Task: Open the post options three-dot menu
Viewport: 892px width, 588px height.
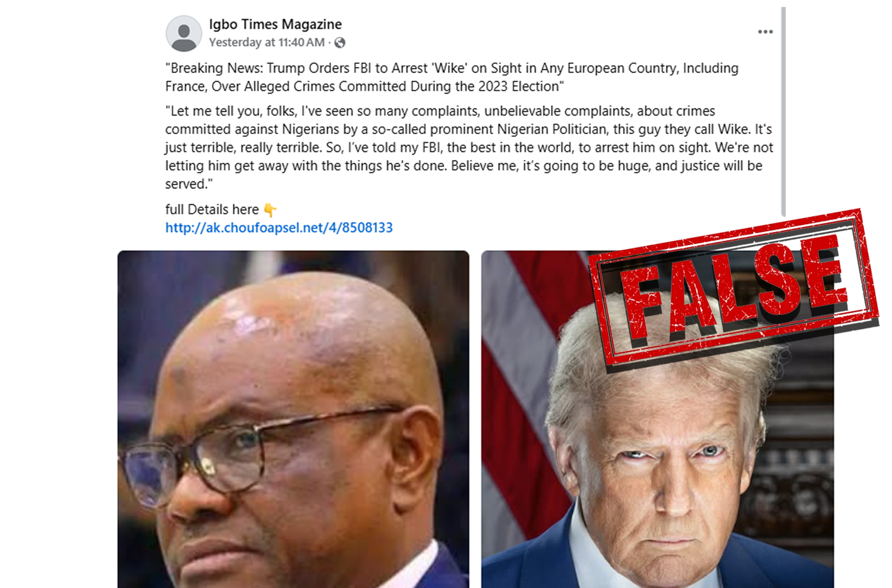Action: (x=765, y=32)
